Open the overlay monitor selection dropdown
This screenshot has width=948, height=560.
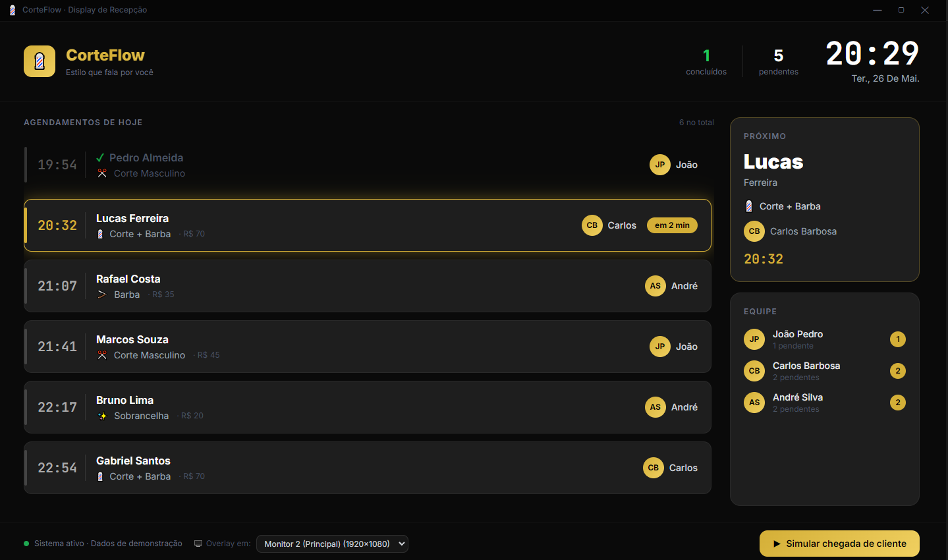(332, 544)
